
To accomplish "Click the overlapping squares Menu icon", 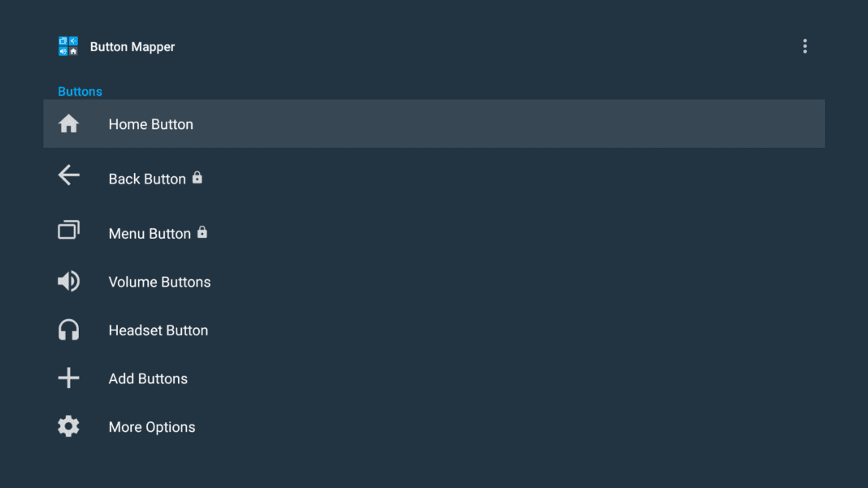I will pyautogui.click(x=69, y=231).
